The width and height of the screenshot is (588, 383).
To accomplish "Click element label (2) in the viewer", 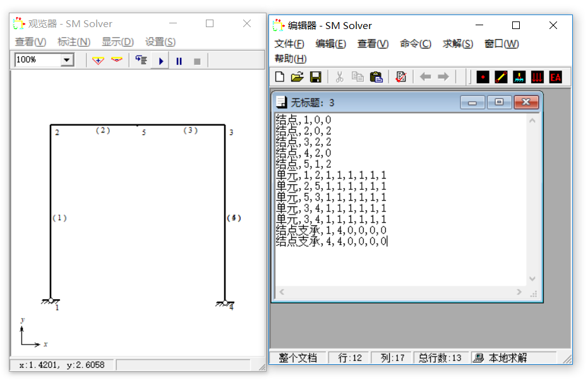I will pyautogui.click(x=103, y=131).
